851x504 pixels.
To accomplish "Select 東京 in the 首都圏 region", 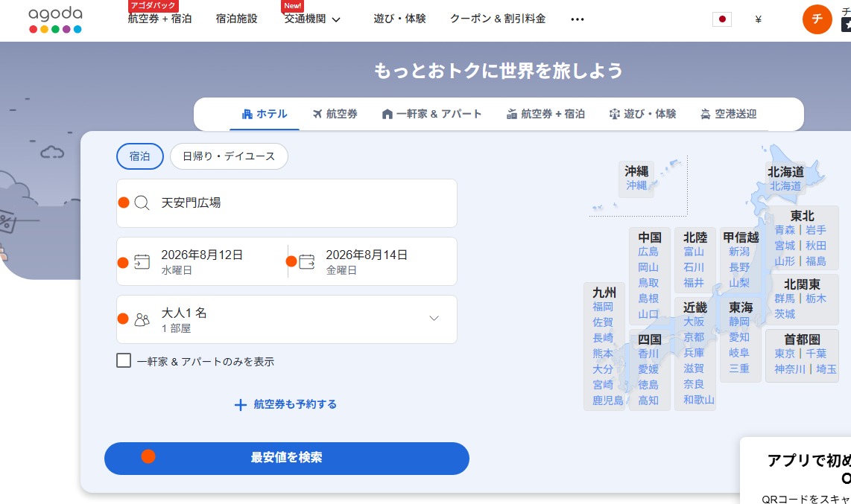I will pos(785,354).
